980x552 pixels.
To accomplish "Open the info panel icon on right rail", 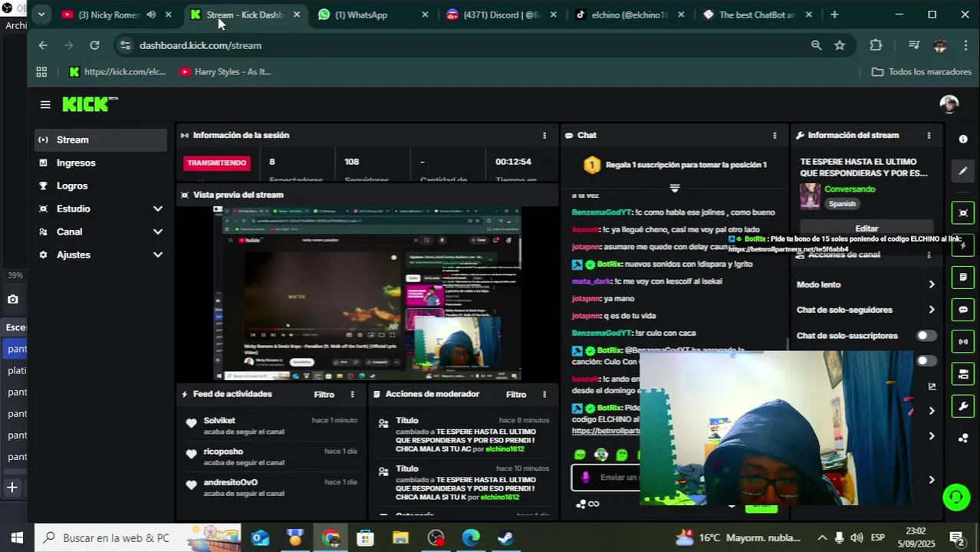I will click(963, 139).
